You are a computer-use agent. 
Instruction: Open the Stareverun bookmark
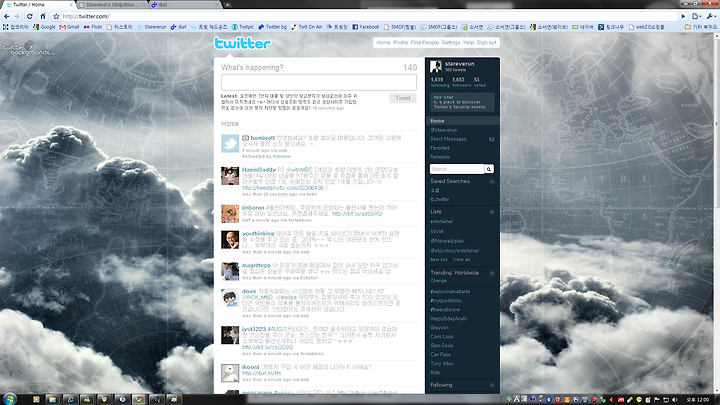(x=152, y=27)
